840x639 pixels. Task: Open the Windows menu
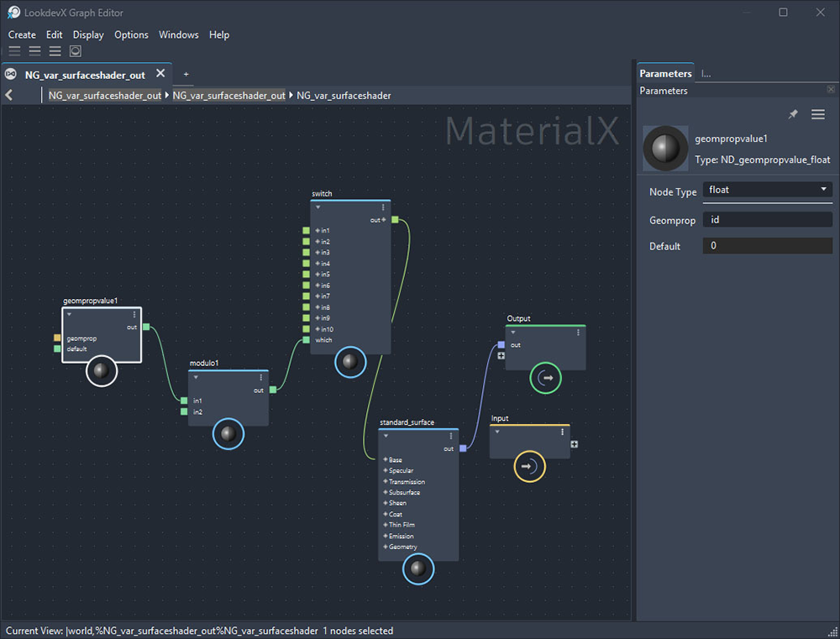tap(178, 34)
